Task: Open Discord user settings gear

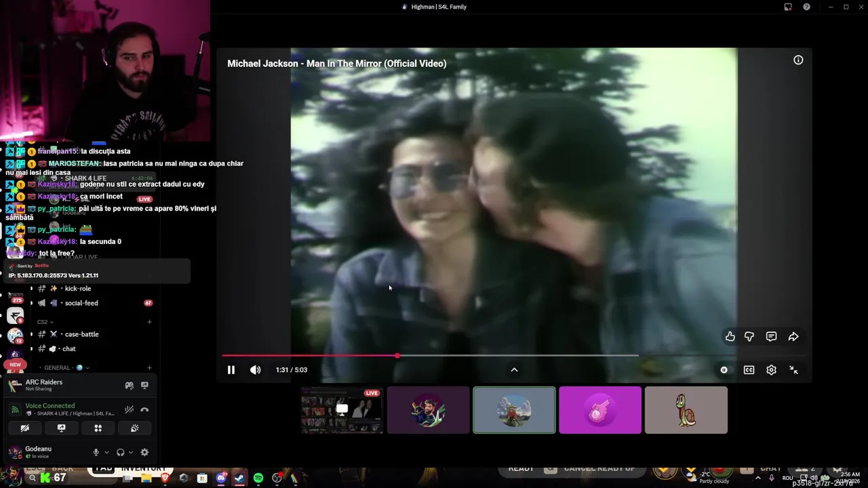Action: coord(144,453)
